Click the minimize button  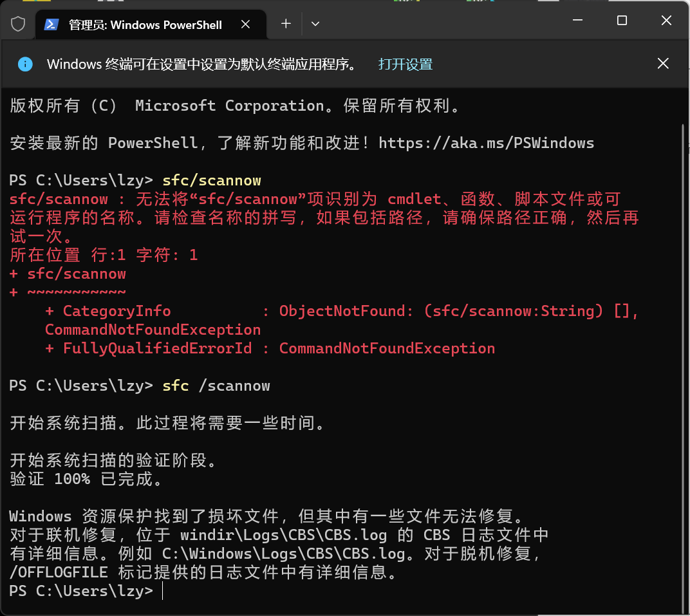pos(577,20)
